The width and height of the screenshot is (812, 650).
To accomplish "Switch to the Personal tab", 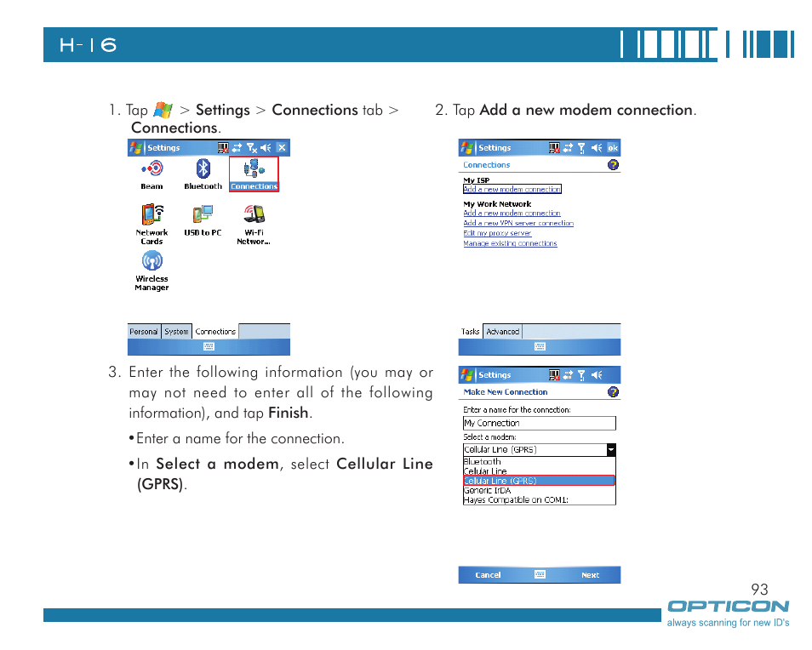I will point(144,331).
